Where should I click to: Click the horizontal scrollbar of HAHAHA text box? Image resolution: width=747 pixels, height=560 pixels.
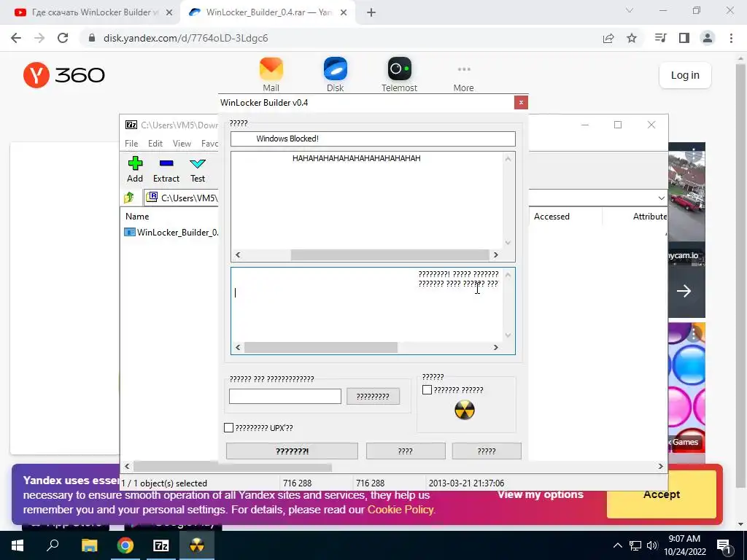pyautogui.click(x=390, y=254)
